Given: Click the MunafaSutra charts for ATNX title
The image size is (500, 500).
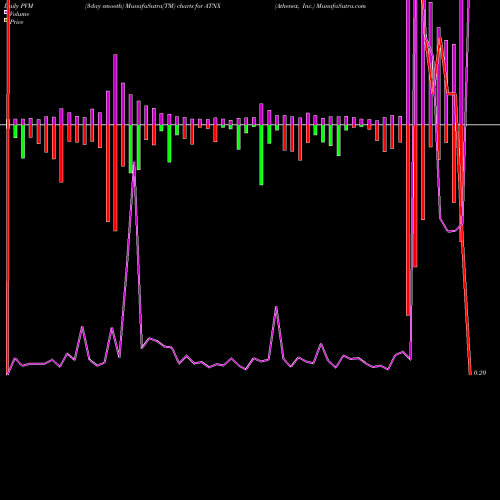Looking at the screenshot, I should coord(153,6).
